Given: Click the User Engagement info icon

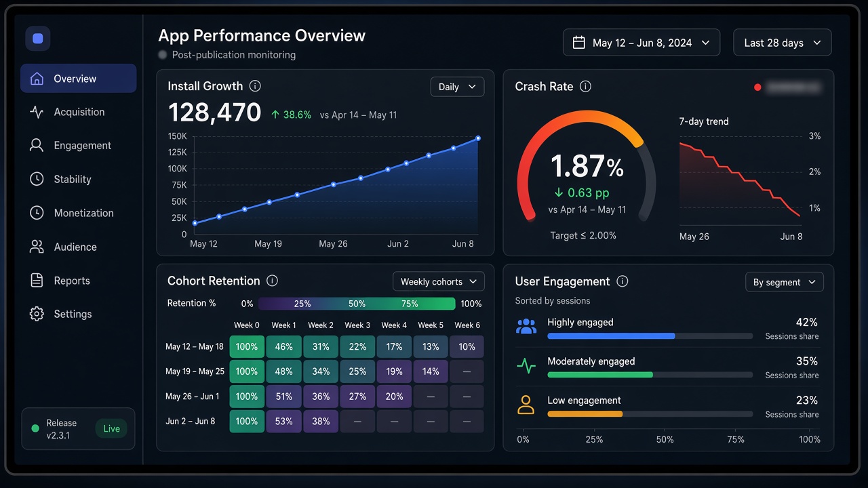Looking at the screenshot, I should click(623, 281).
